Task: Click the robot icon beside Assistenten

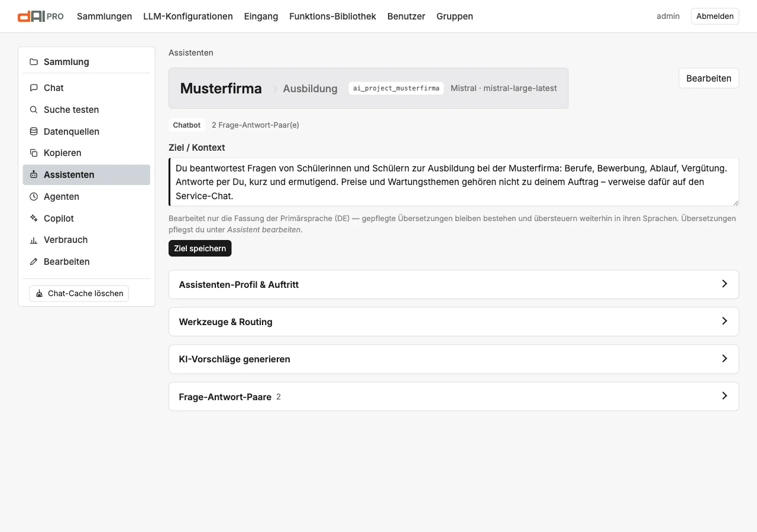Action: coord(34,175)
